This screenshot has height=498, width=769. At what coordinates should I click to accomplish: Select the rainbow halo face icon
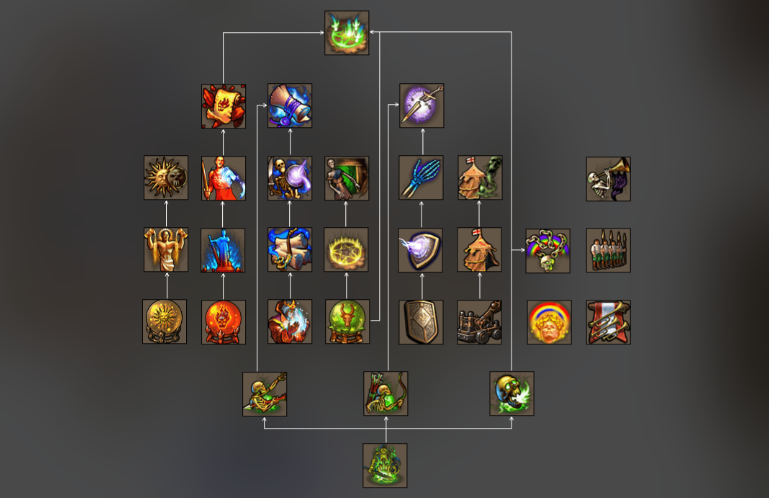coord(549,322)
